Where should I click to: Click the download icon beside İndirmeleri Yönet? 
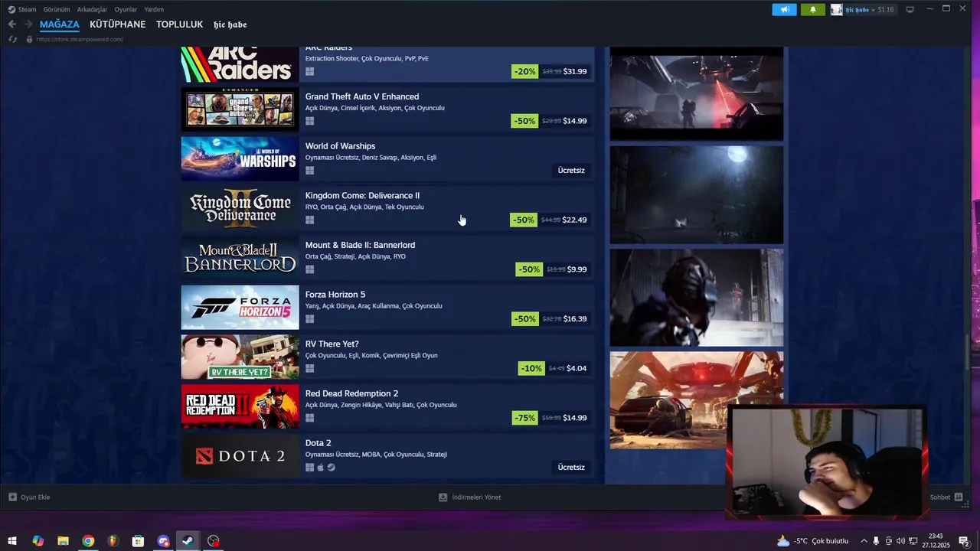point(443,497)
